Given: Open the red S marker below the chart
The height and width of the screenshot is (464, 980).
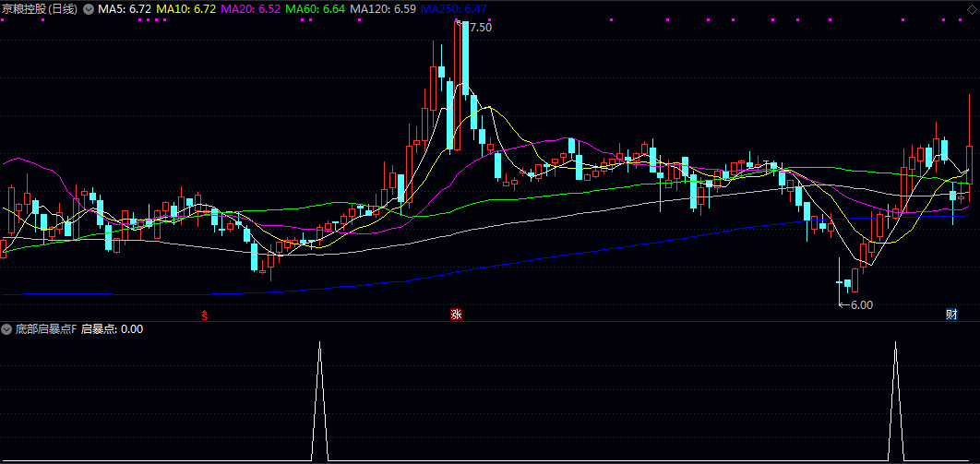Looking at the screenshot, I should point(204,315).
